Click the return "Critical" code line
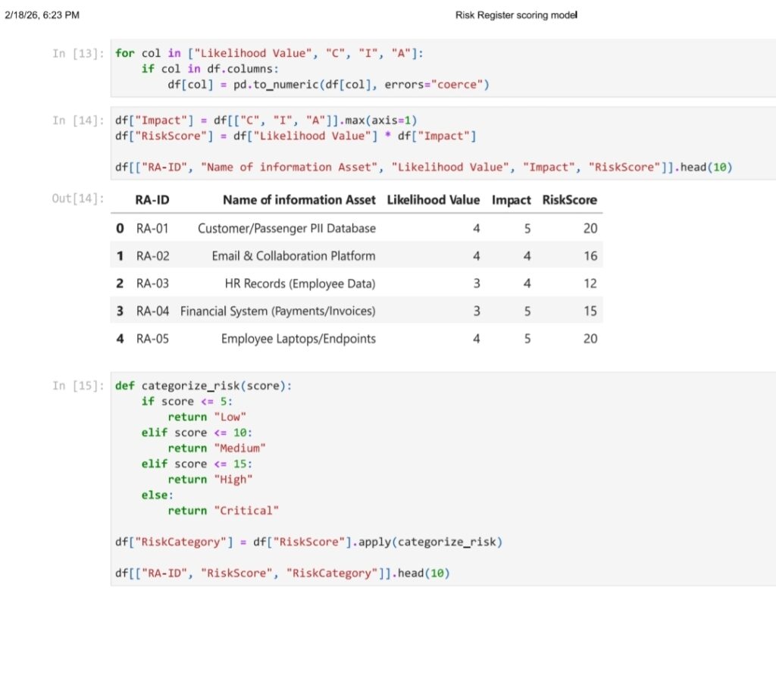 coord(224,511)
